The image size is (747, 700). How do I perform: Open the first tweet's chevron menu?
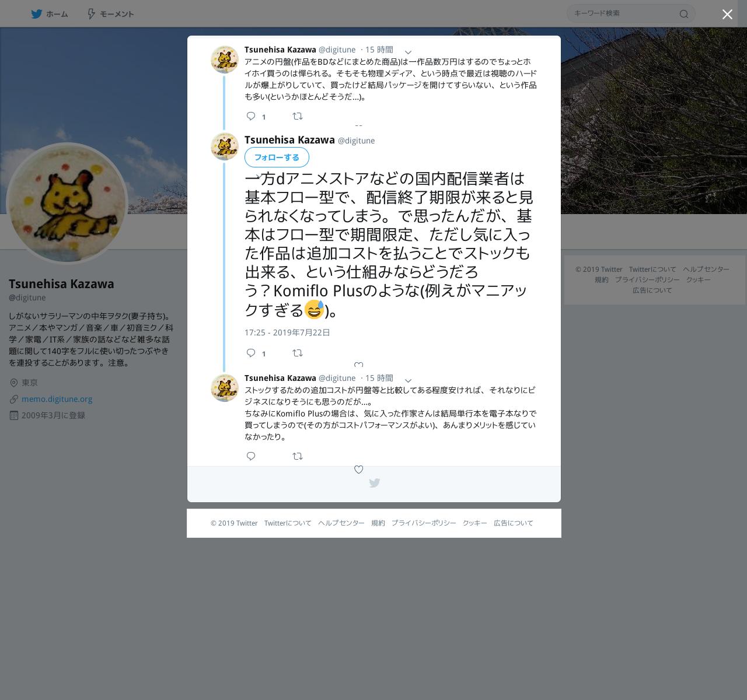click(409, 52)
